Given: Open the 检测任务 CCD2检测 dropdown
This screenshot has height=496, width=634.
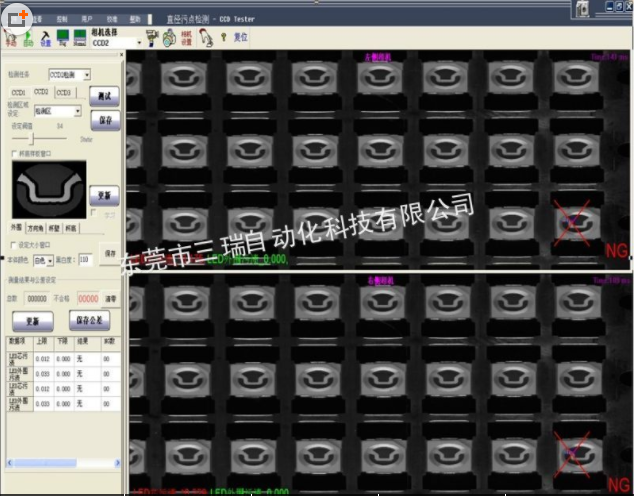Looking at the screenshot, I should tap(87, 75).
